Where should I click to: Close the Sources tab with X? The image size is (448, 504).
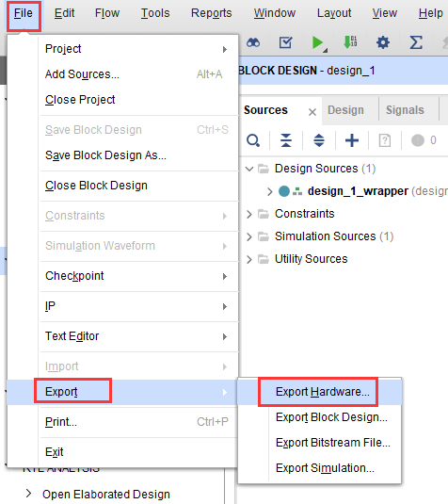point(312,112)
